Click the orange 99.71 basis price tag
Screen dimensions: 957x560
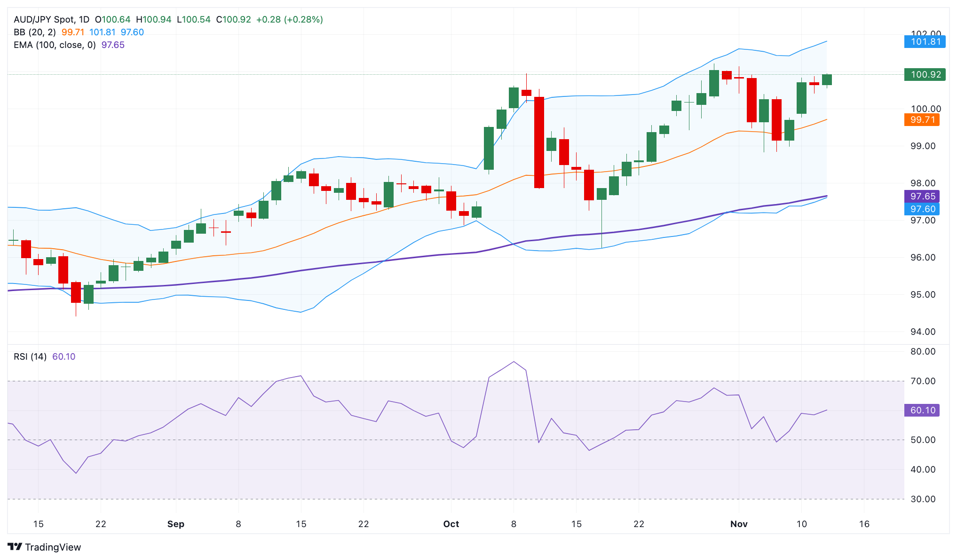click(x=922, y=120)
